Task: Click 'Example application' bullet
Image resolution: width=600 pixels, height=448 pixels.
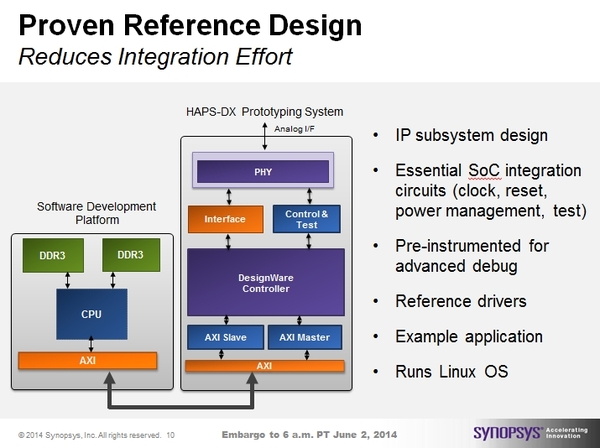Action: 469,337
